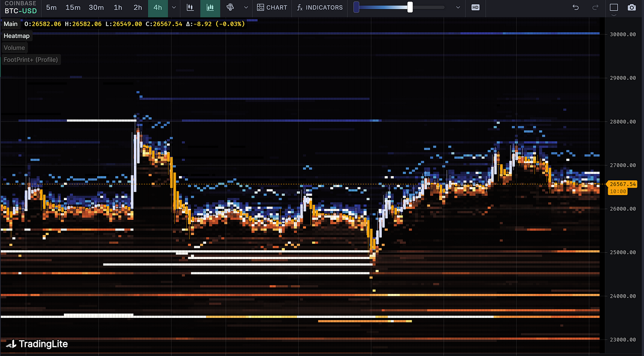Image resolution: width=644 pixels, height=356 pixels.
Task: Click the heatmap slider left handle
Action: 356,7
